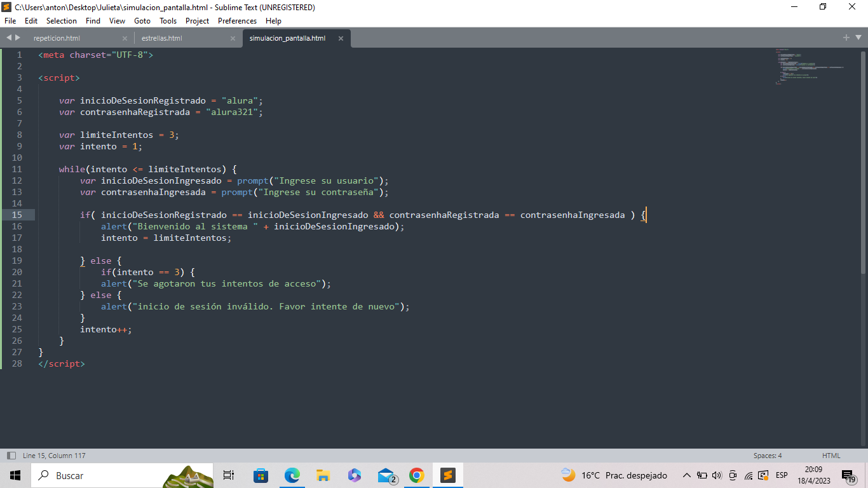Open File Explorer from the taskbar
The width and height of the screenshot is (868, 488).
pos(323,475)
